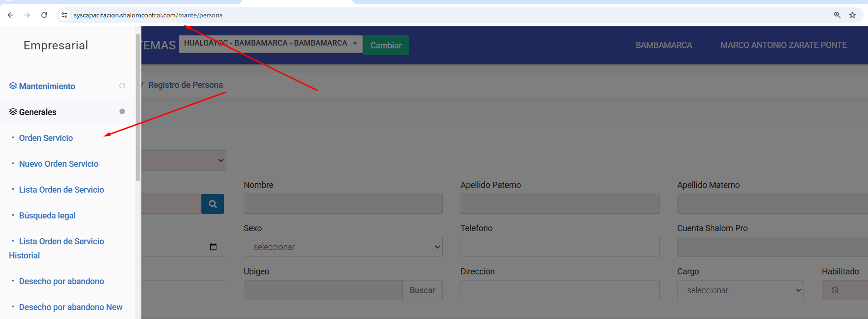
Task: Click the browser forward arrow
Action: [27, 15]
